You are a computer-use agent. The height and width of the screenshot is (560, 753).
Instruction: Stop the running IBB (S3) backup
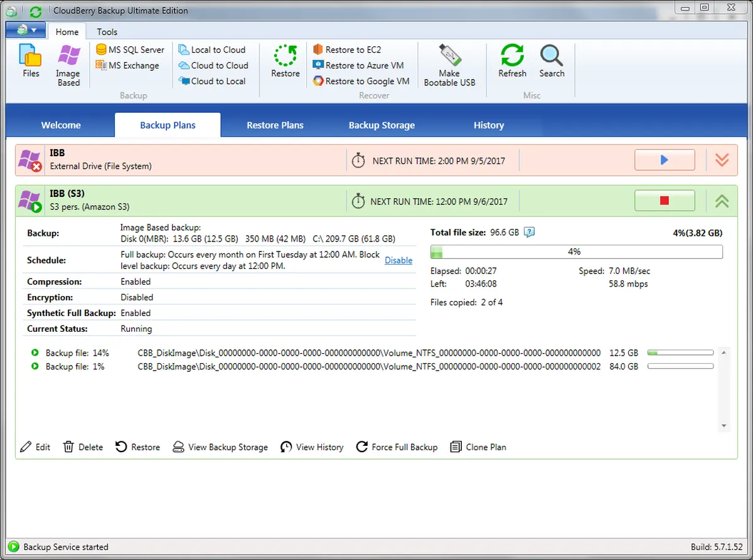[x=665, y=201]
